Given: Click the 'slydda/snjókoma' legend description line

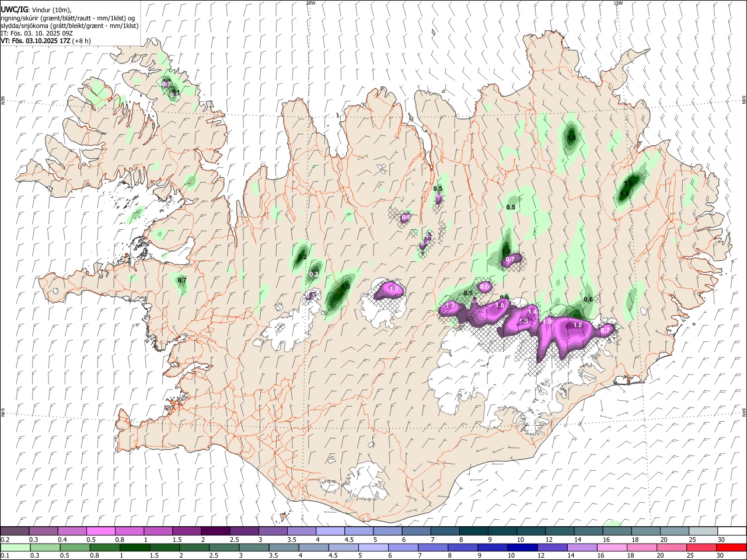Looking at the screenshot, I should (69, 26).
